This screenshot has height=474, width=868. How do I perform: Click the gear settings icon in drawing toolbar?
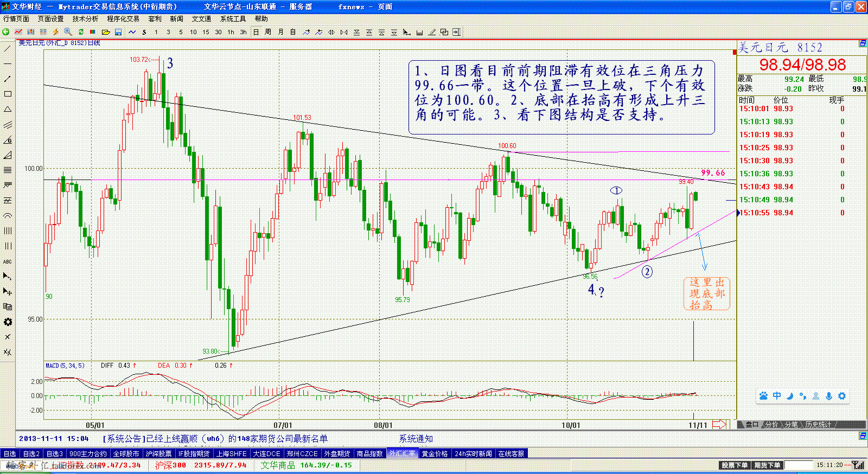8,322
